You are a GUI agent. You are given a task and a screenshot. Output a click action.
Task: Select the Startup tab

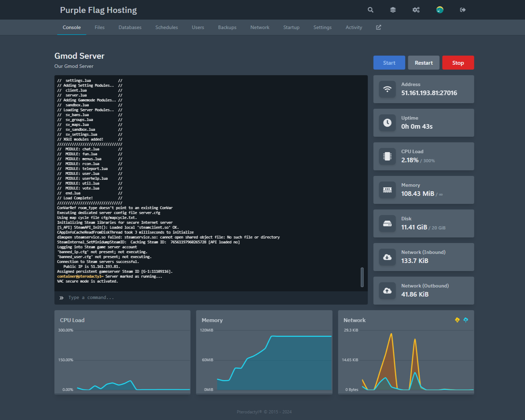[291, 27]
